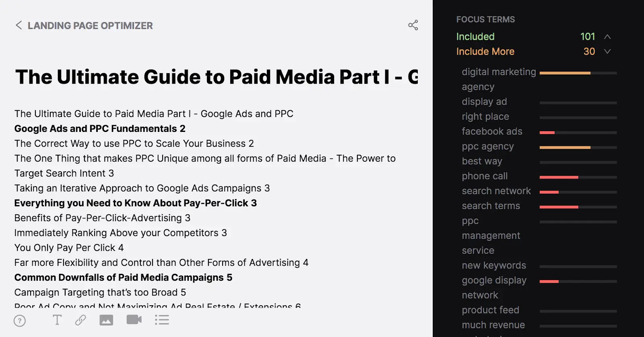Click the 'digital marketing agency' progress bar
Image resolution: width=644 pixels, height=337 pixels.
[x=578, y=73]
